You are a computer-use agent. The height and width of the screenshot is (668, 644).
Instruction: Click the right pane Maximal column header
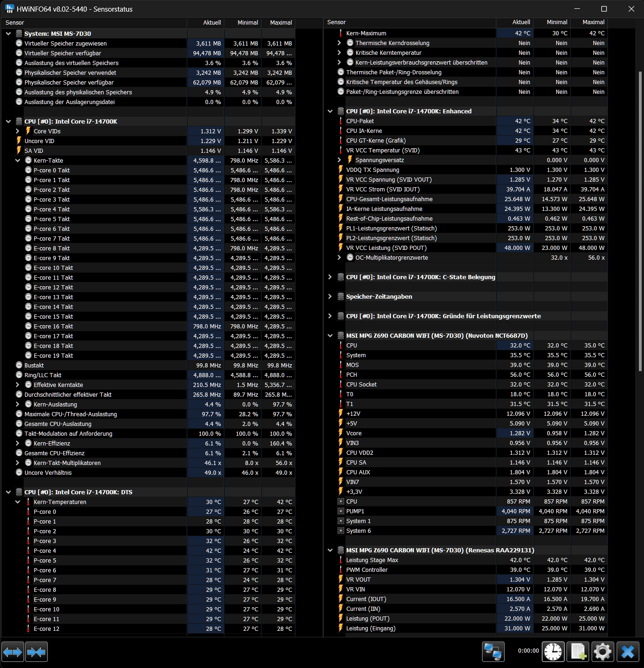pos(589,22)
